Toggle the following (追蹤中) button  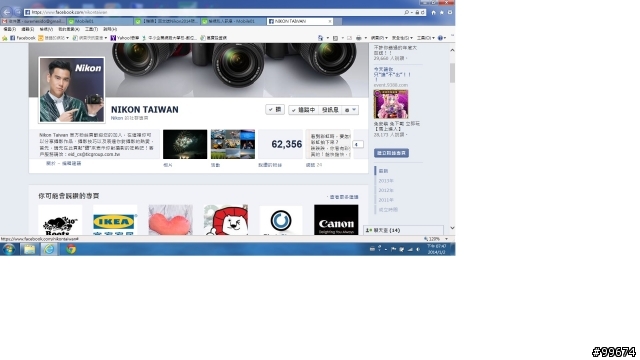click(x=303, y=110)
